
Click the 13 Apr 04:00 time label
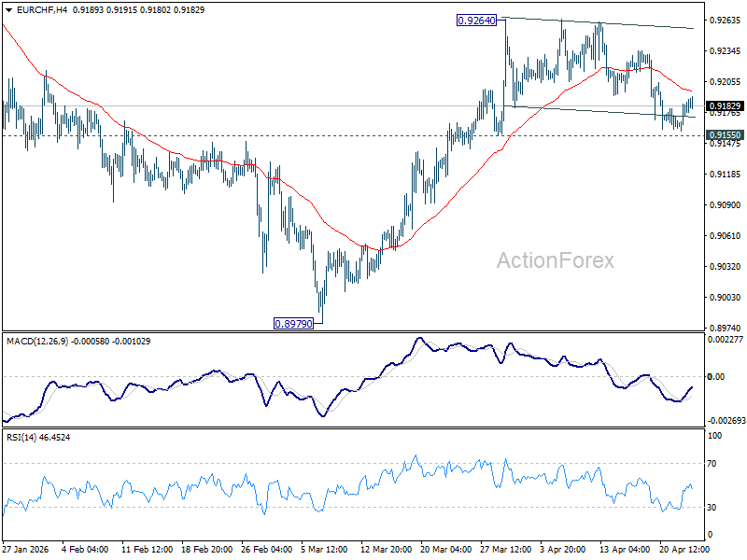tap(625, 549)
